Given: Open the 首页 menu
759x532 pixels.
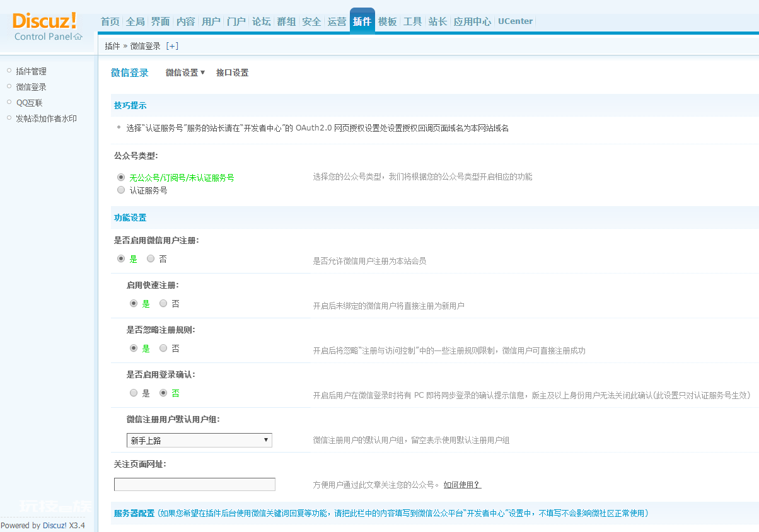Looking at the screenshot, I should click(110, 21).
